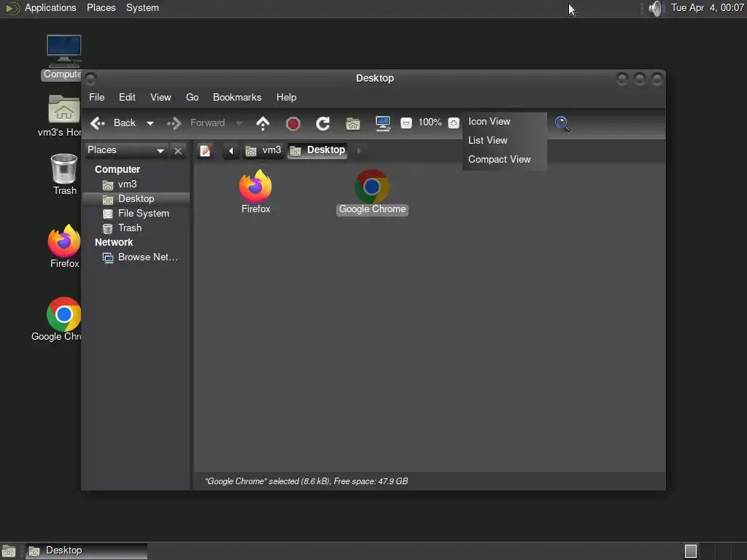This screenshot has width=747, height=560.
Task: Expand the Places sidebar dropdown
Action: pos(126,150)
